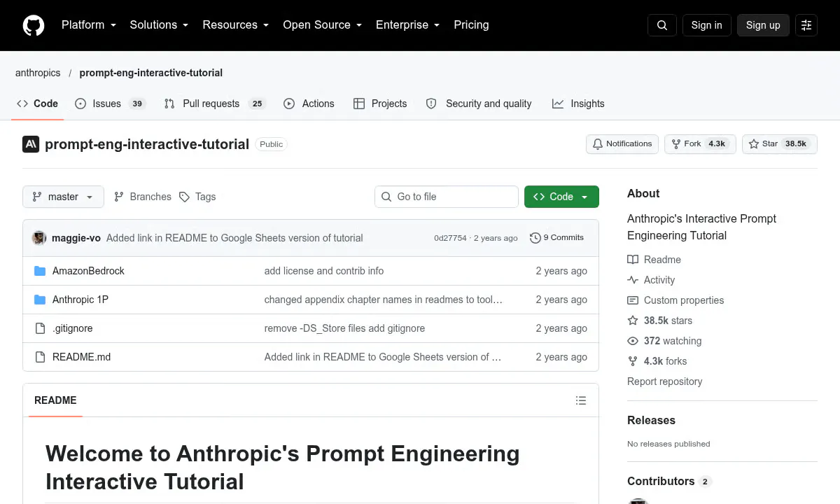Click the star icon beside 38.5k stars

[633, 321]
